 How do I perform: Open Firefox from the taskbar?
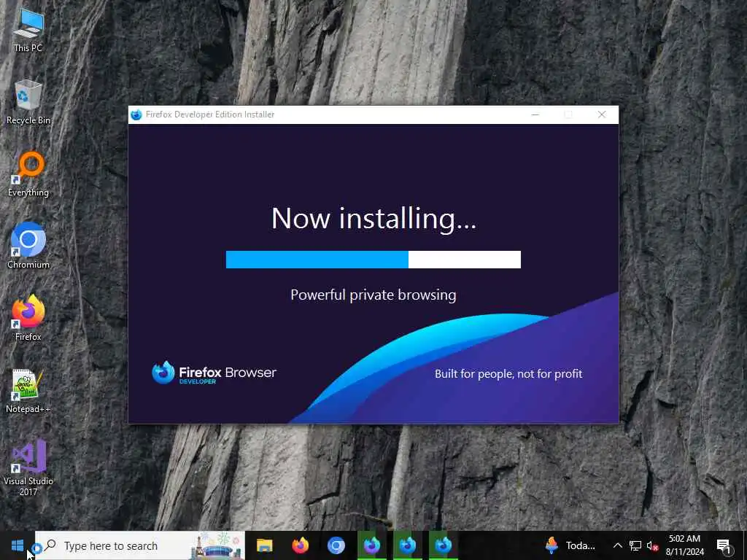(300, 545)
